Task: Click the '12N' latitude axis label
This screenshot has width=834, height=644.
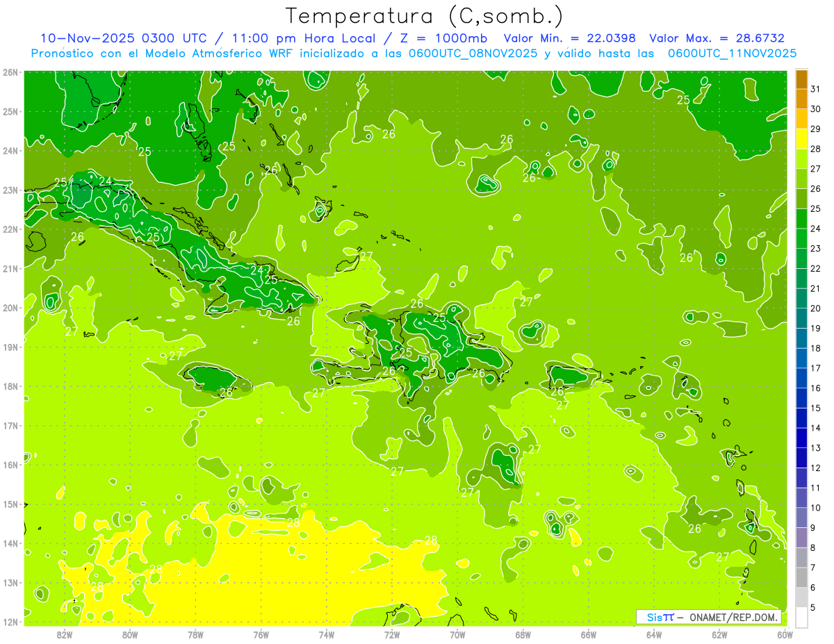Action: tap(10, 622)
